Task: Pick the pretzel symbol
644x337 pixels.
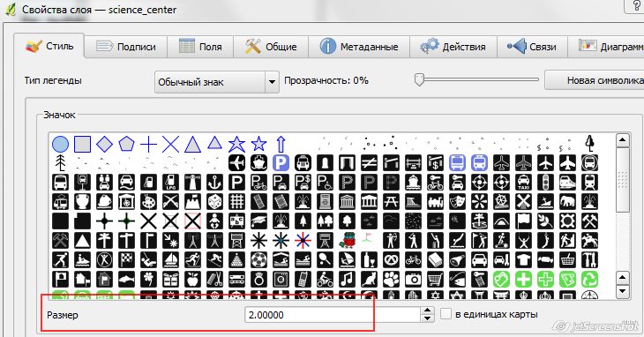Action: (x=392, y=260)
